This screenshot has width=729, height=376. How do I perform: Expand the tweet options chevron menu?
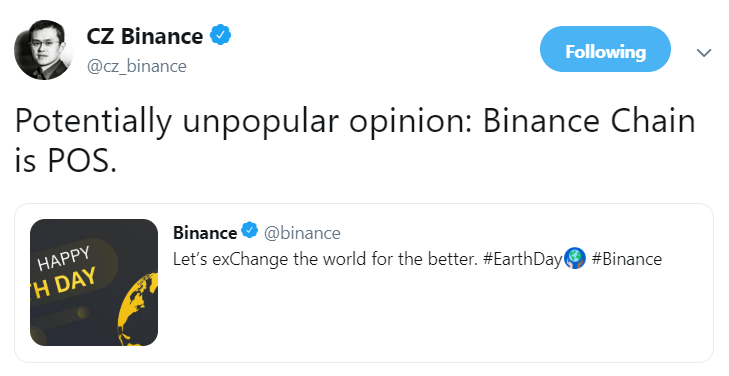pyautogui.click(x=704, y=53)
